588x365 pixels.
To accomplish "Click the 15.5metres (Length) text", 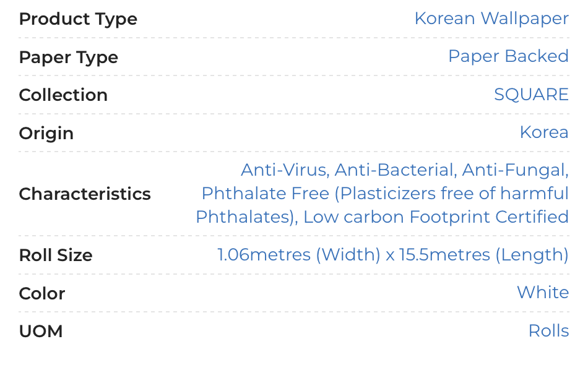I will 484,255.
